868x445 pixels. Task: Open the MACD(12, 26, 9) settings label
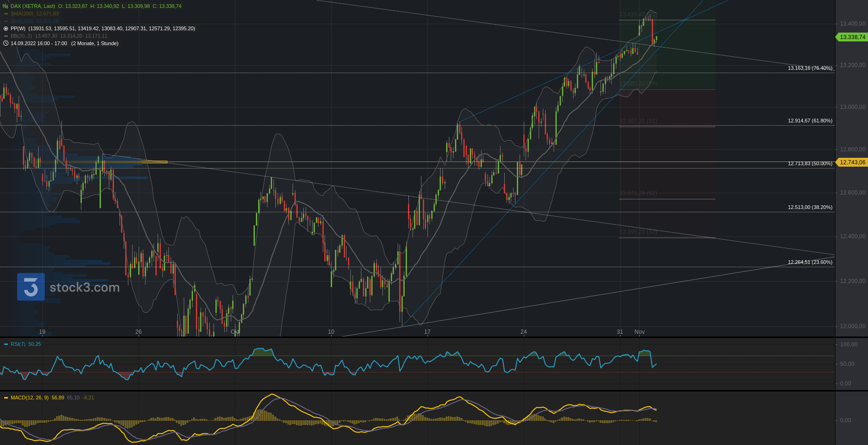pos(29,398)
